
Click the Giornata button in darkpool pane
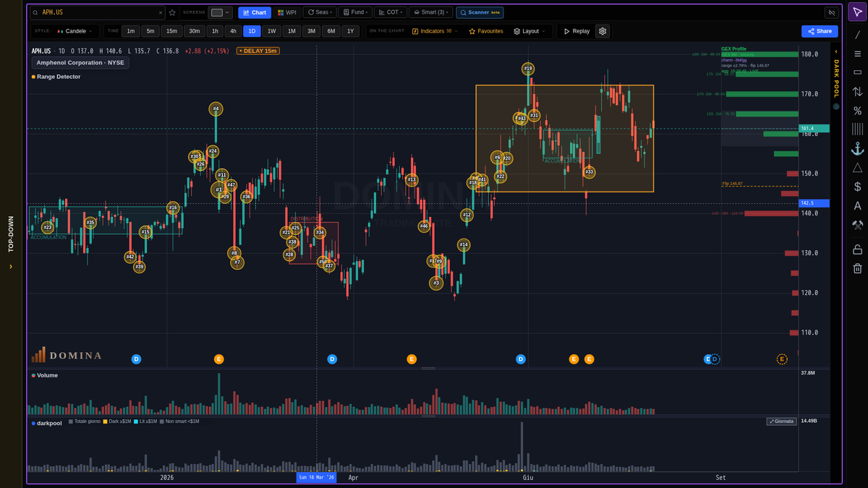781,421
